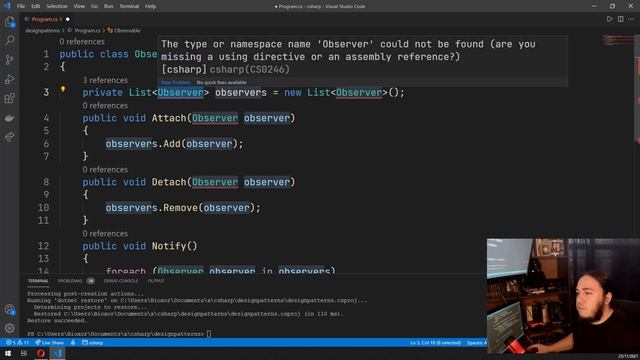640x360 pixels.
Task: Click the Live Share status bar item
Action: 50,342
